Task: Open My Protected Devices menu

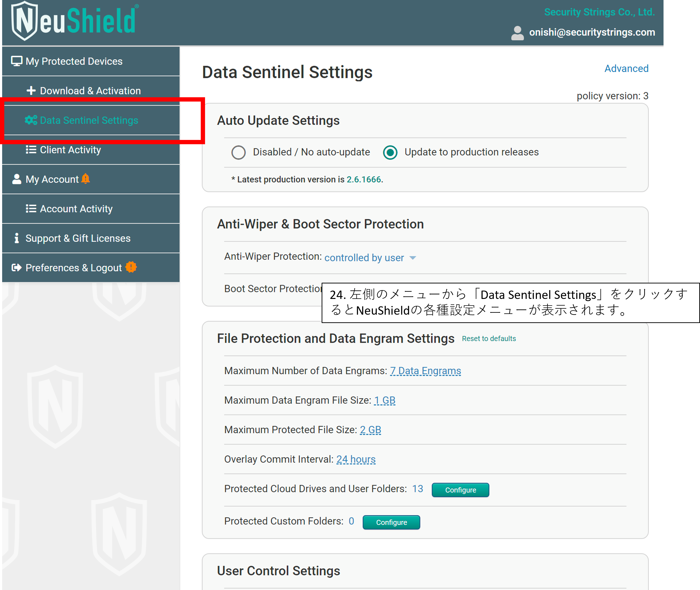Action: click(x=91, y=61)
